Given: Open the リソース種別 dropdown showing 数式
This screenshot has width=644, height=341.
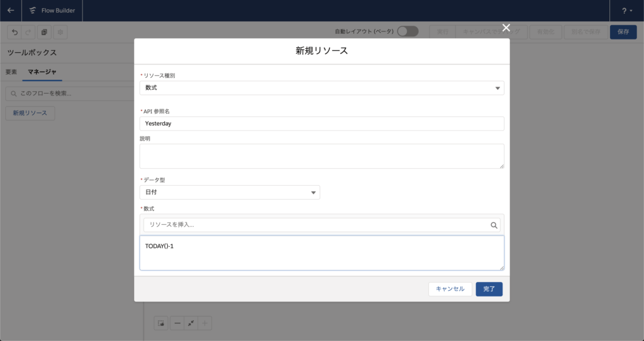Looking at the screenshot, I should (321, 88).
